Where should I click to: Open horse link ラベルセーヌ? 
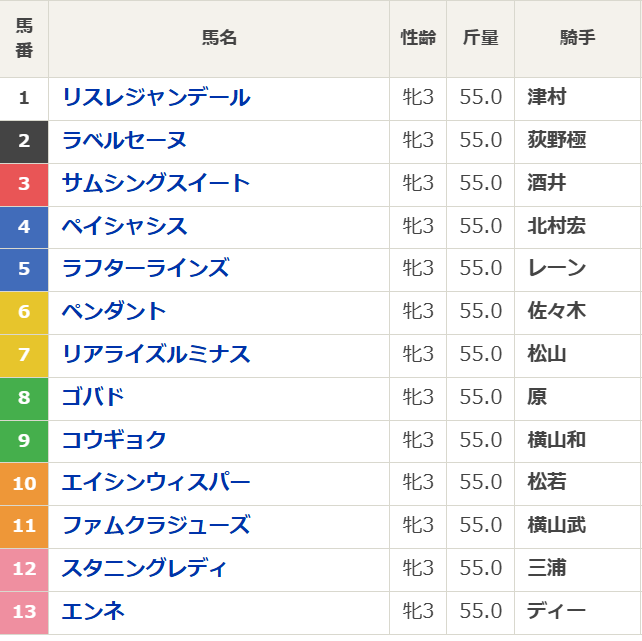point(124,141)
